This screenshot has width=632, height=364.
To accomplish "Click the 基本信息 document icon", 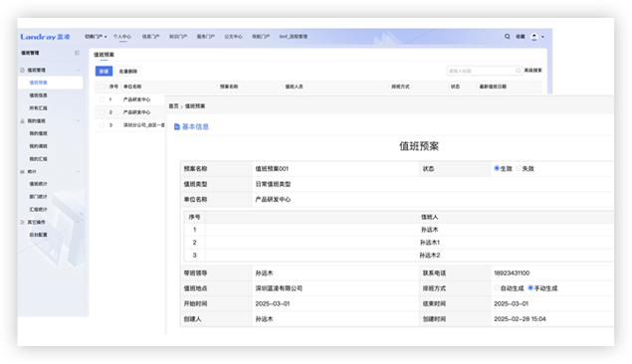I will [177, 127].
